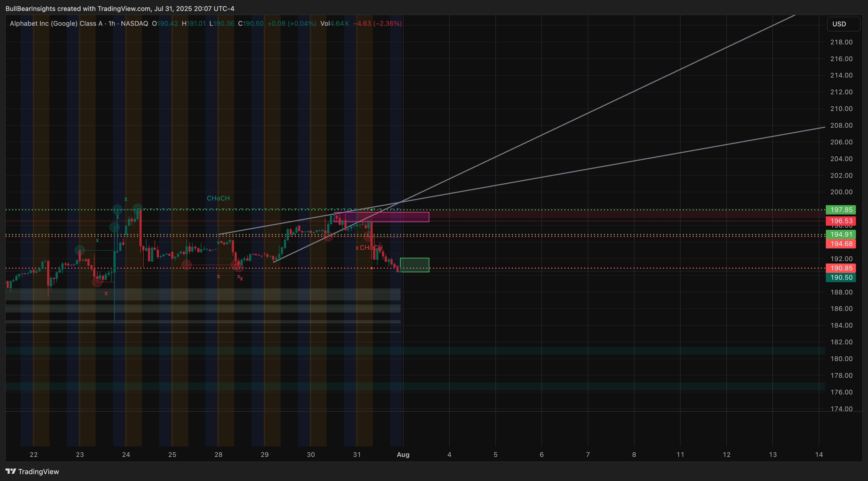868x481 pixels.
Task: Click the teal CHoCH label near 28
Action: click(218, 198)
